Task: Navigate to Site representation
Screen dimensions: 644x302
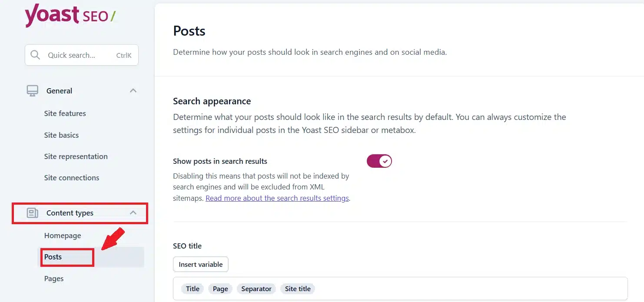Action: (x=76, y=156)
